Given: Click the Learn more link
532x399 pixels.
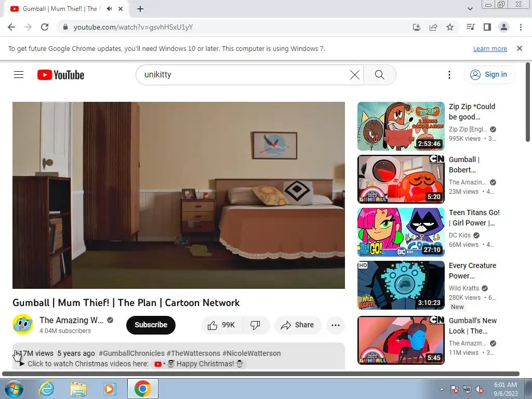Looking at the screenshot, I should tap(490, 48).
